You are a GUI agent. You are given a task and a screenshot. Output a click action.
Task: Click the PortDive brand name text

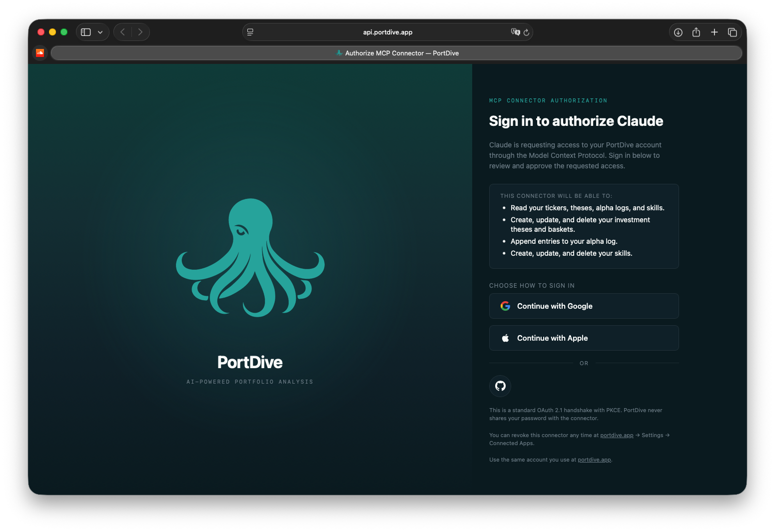(250, 362)
